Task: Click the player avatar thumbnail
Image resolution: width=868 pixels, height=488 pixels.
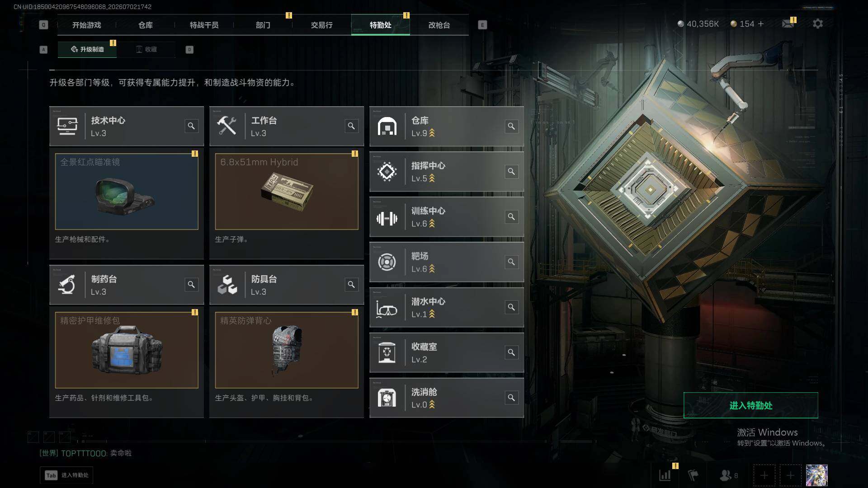Action: click(x=816, y=475)
